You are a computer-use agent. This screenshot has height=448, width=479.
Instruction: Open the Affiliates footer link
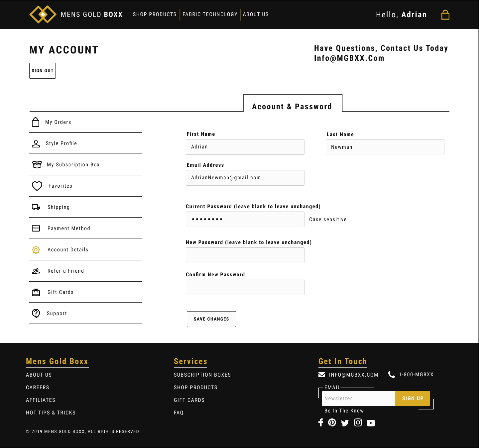41,400
